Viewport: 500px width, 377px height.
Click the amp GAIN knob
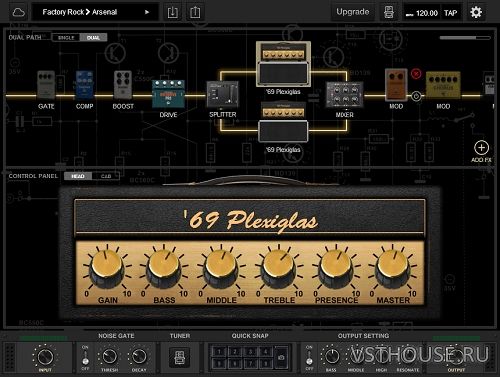coord(107,269)
